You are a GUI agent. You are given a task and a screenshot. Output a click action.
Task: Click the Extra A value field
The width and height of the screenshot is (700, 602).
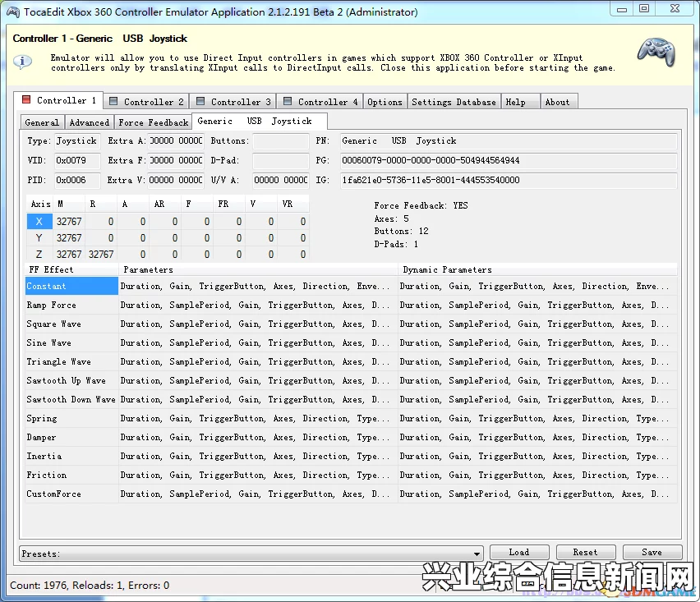(176, 141)
